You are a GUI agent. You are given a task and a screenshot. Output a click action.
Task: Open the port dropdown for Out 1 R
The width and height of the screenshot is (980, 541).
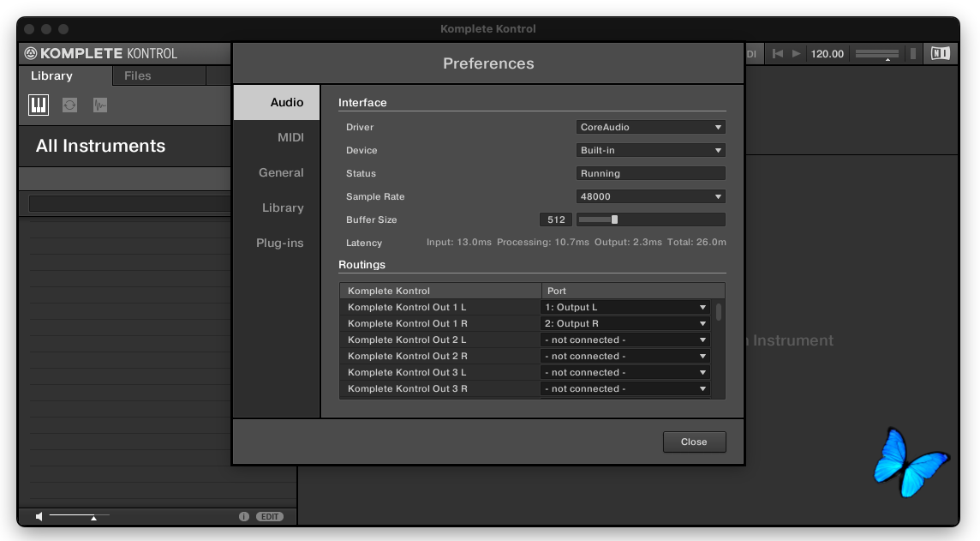point(625,323)
